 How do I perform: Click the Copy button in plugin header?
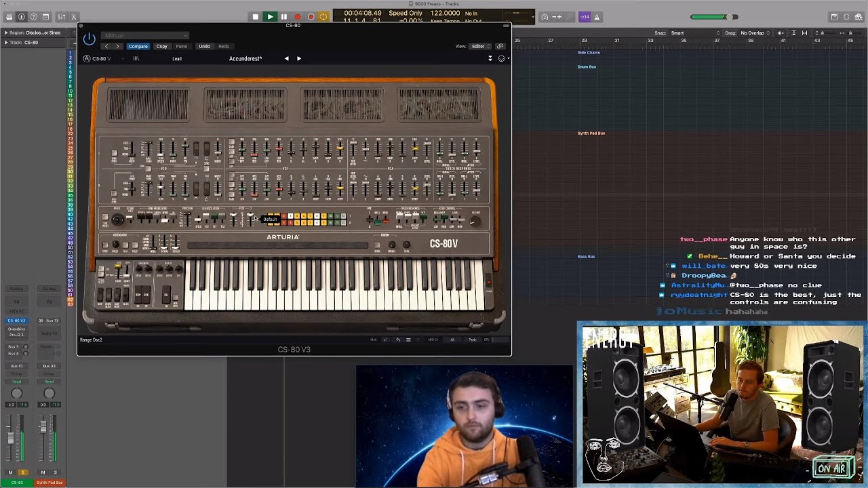(161, 46)
